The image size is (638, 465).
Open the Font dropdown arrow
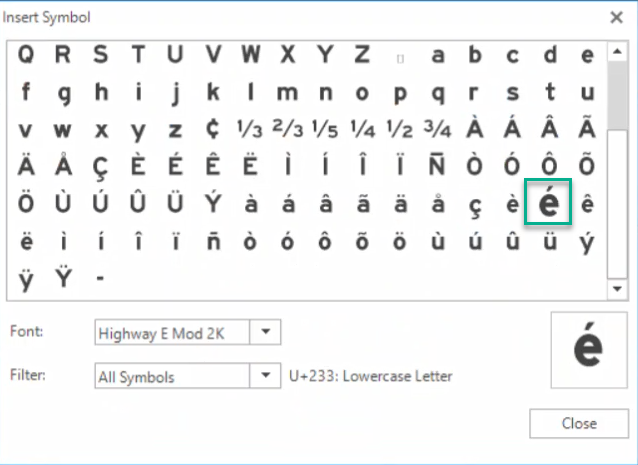(x=265, y=332)
